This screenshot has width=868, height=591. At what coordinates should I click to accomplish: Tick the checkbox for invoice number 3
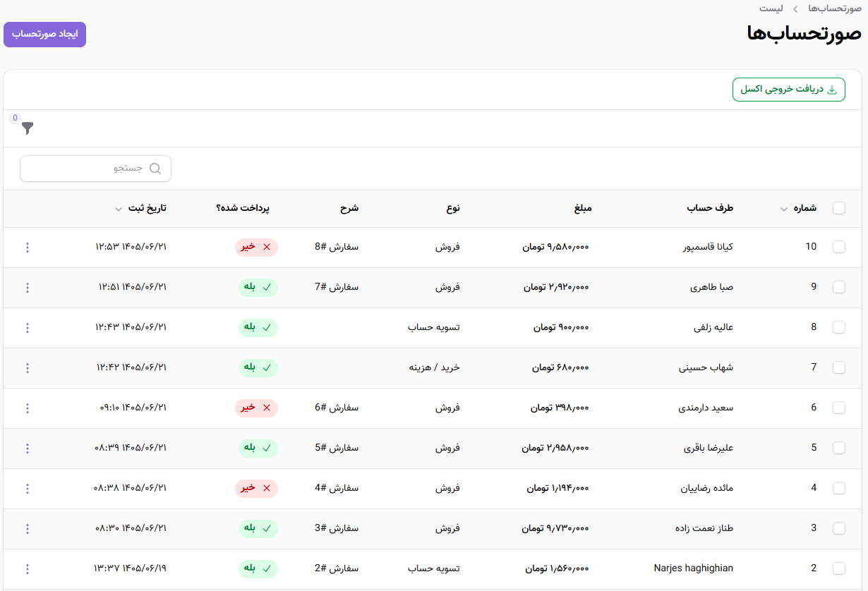[x=839, y=528]
